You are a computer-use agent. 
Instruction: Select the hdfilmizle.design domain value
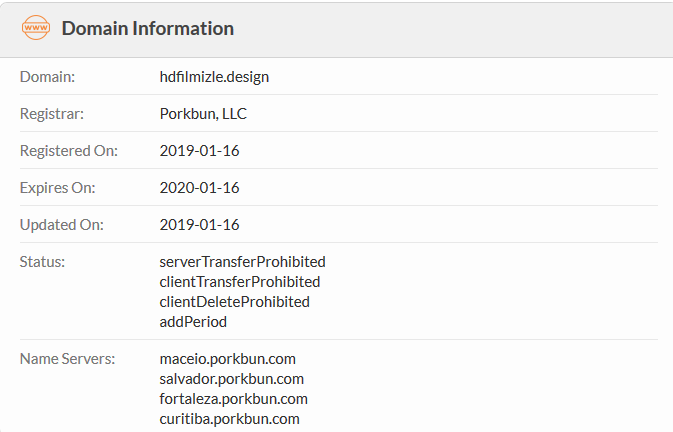[214, 77]
